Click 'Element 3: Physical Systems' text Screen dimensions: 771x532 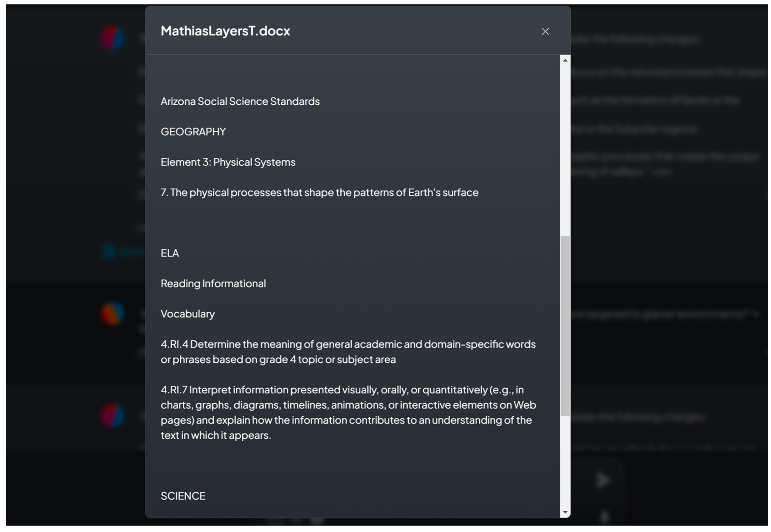[228, 162]
